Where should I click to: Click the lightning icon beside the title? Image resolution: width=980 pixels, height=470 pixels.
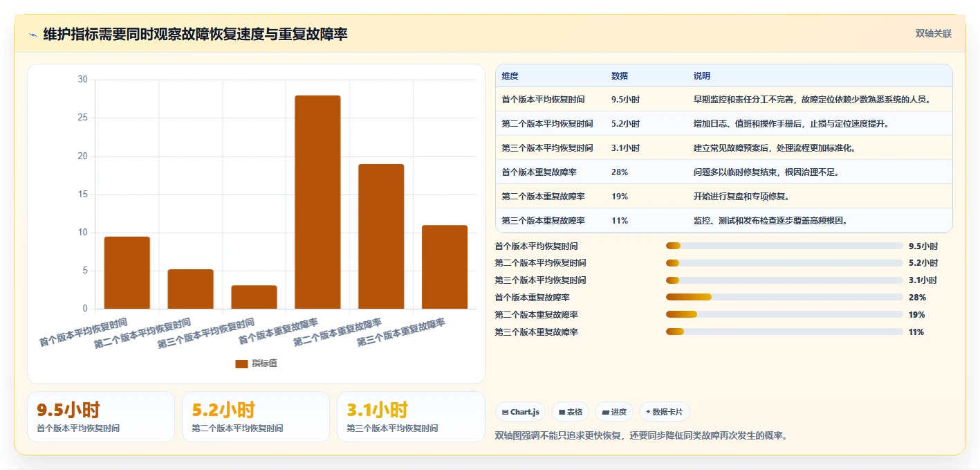coord(33,35)
